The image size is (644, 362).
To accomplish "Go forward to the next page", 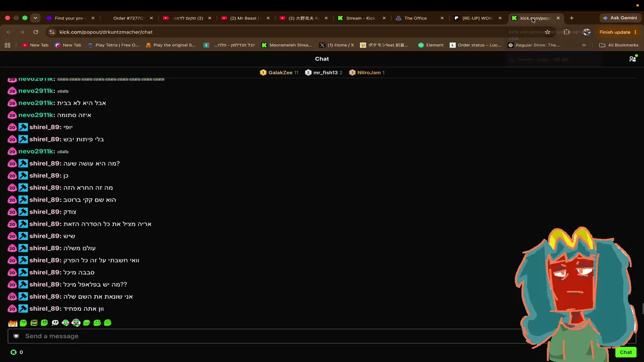I will click(x=22, y=32).
